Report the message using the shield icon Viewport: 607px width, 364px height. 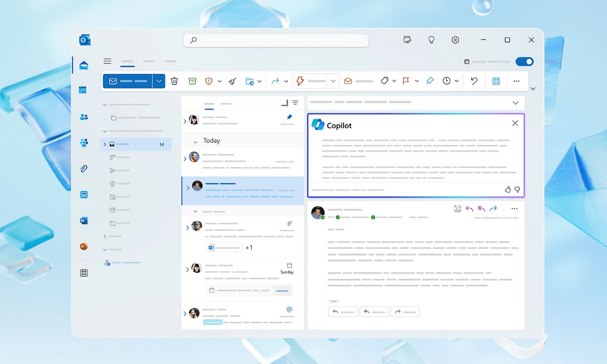pyautogui.click(x=209, y=81)
